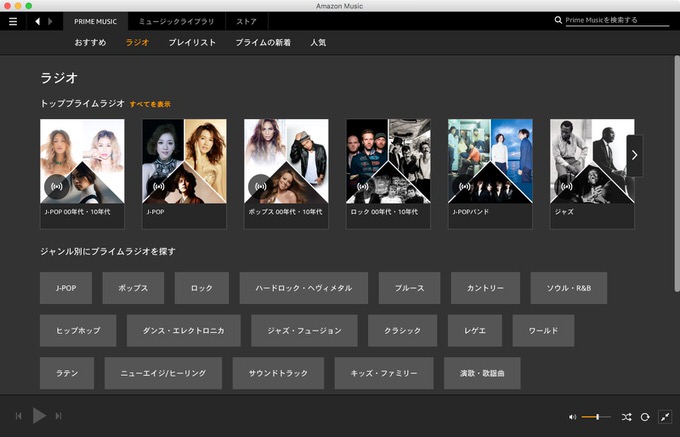Choose ポップス genre button

[133, 288]
